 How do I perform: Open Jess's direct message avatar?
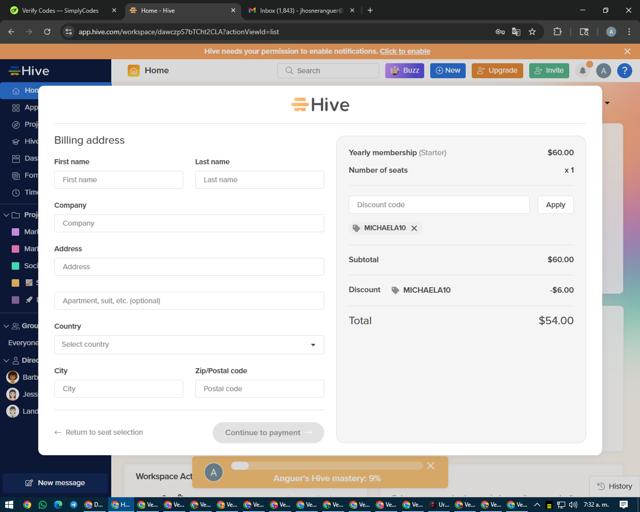coord(13,394)
